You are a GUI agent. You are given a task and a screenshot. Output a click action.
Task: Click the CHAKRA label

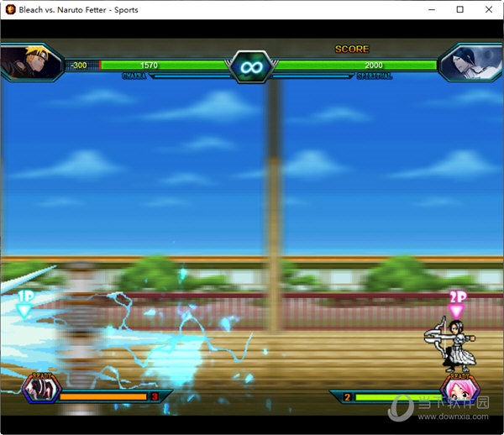click(134, 76)
